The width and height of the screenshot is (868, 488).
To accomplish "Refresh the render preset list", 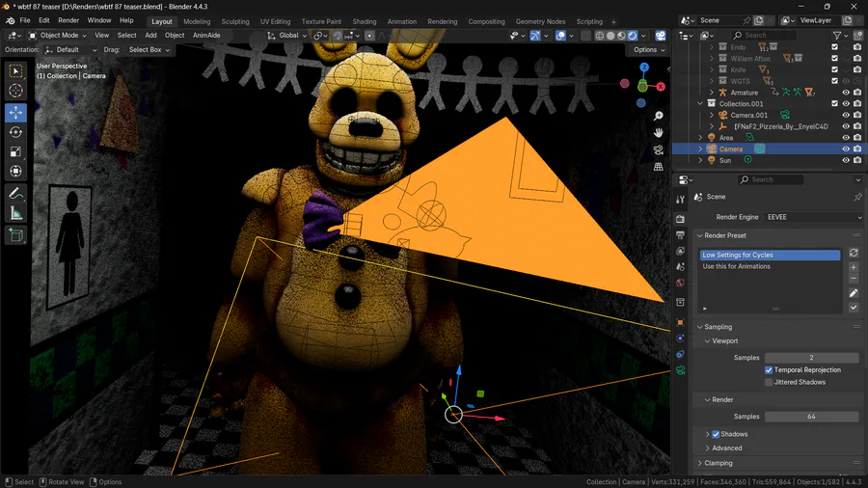I will (854, 253).
